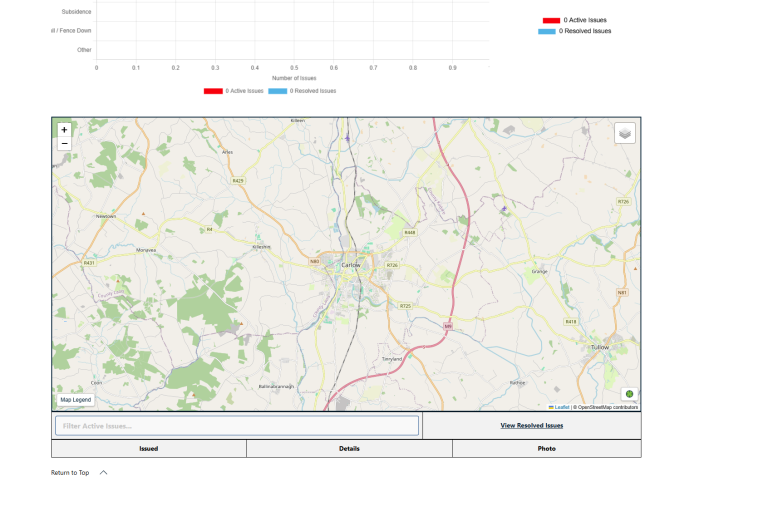Toggle blue Resolved Issues legend under bar chart
The height and width of the screenshot is (512, 768).
click(302, 91)
